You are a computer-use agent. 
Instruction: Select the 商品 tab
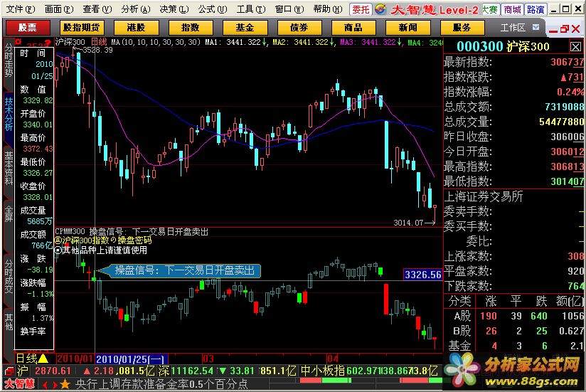[x=353, y=27]
